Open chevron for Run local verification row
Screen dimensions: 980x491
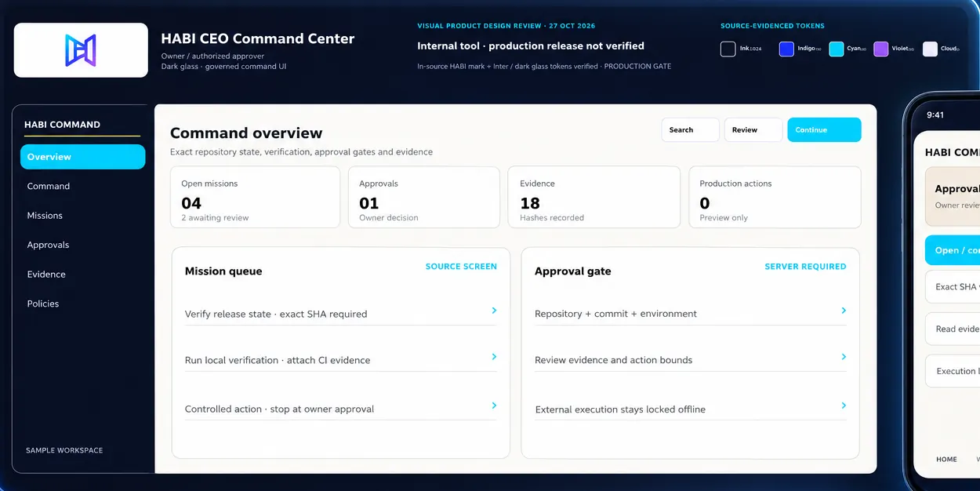click(x=494, y=357)
